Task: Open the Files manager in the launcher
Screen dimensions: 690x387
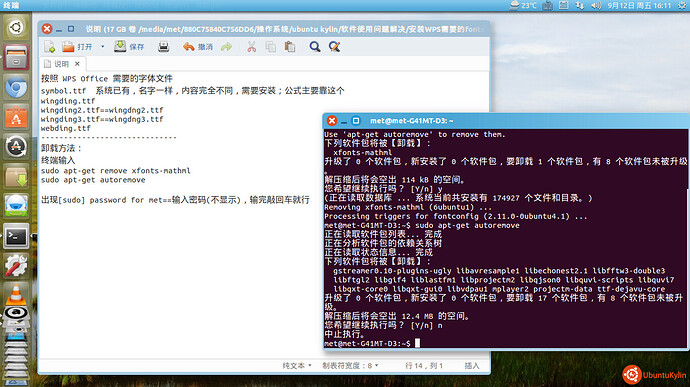Action: click(x=16, y=57)
